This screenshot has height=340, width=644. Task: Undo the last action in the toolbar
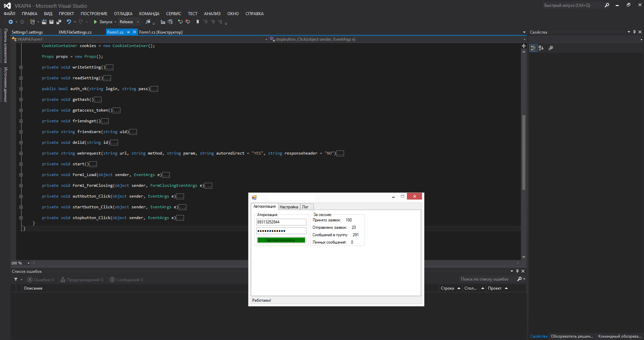[x=69, y=22]
